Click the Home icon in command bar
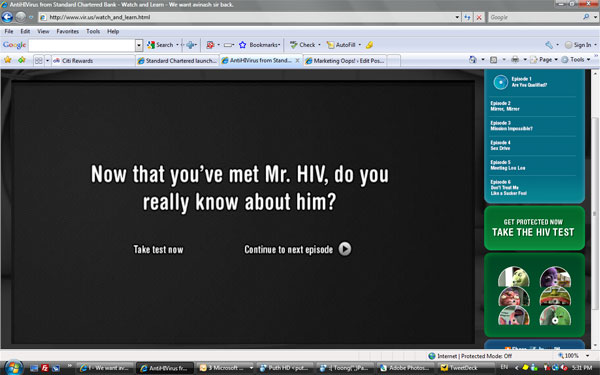The image size is (600, 375). (473, 60)
